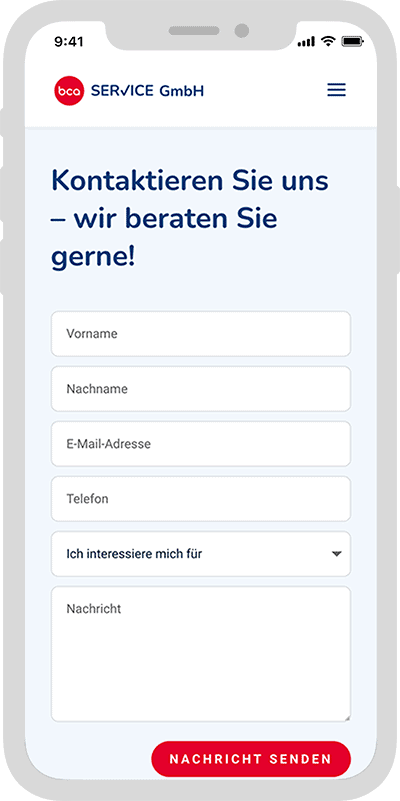Grab the textarea resize handle corner

point(347,718)
